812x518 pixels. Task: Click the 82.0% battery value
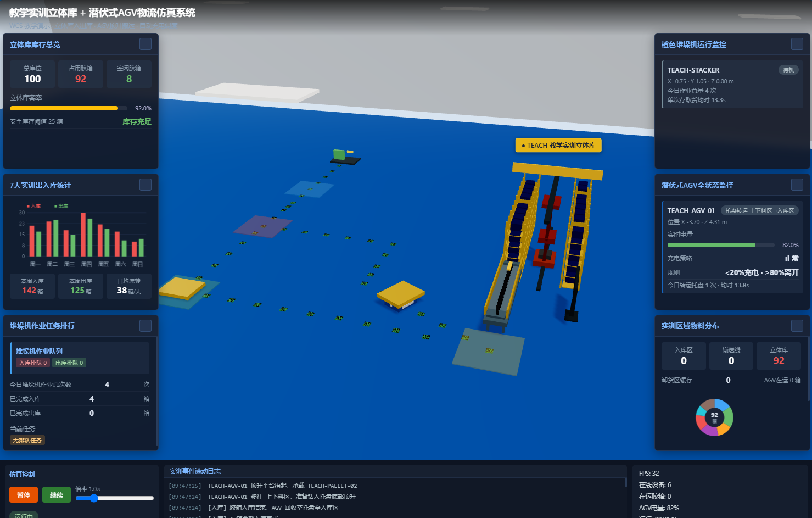(x=791, y=245)
